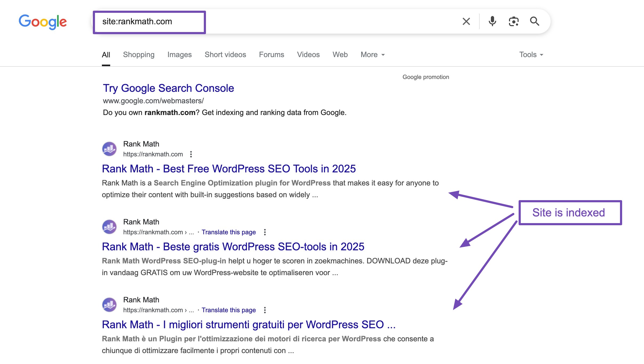Open Rank Math Best Free WordPress SEO Tools result
Screen dimensions: 644x364
(229, 169)
